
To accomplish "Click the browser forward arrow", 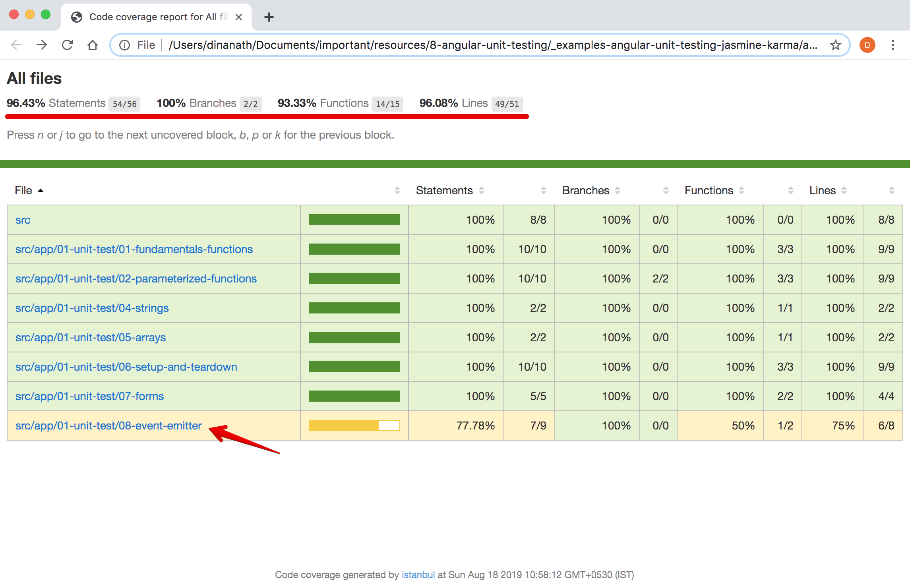I will 42,45.
